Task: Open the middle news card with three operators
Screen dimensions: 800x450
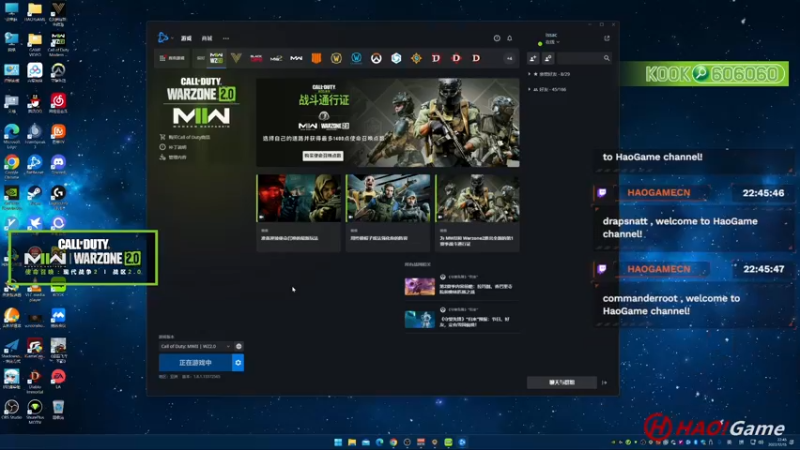Action: (388, 212)
